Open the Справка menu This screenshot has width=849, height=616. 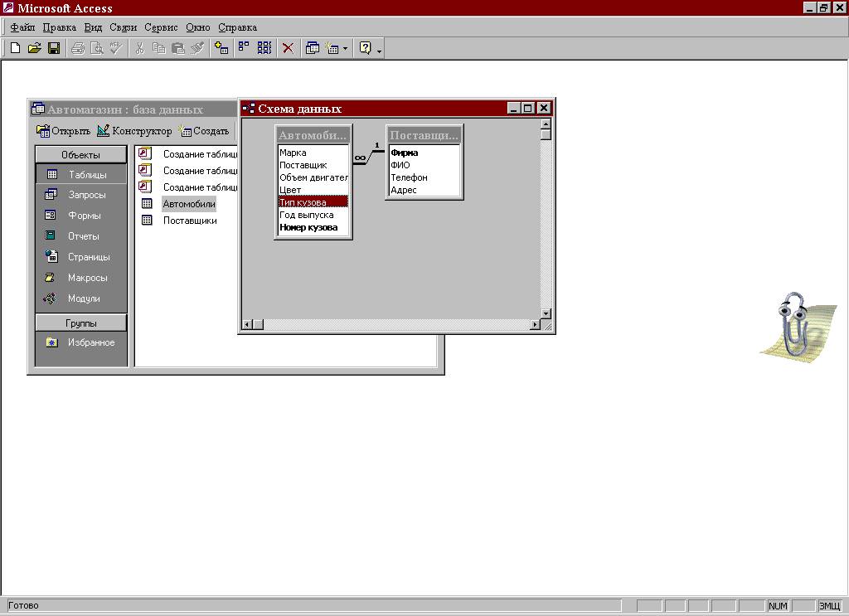237,27
